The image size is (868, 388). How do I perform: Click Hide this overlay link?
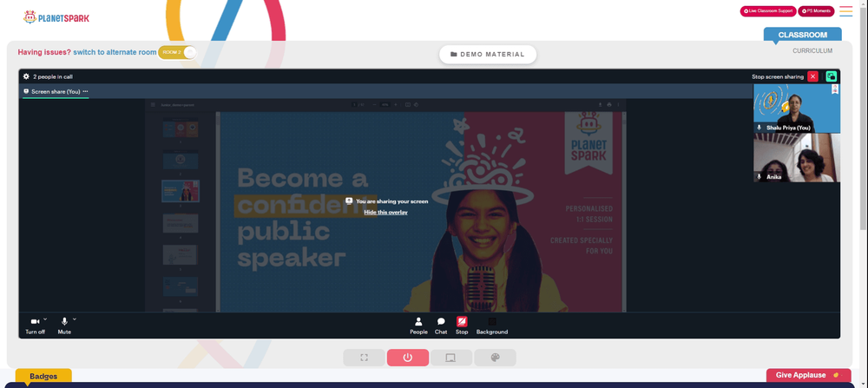[x=386, y=212]
